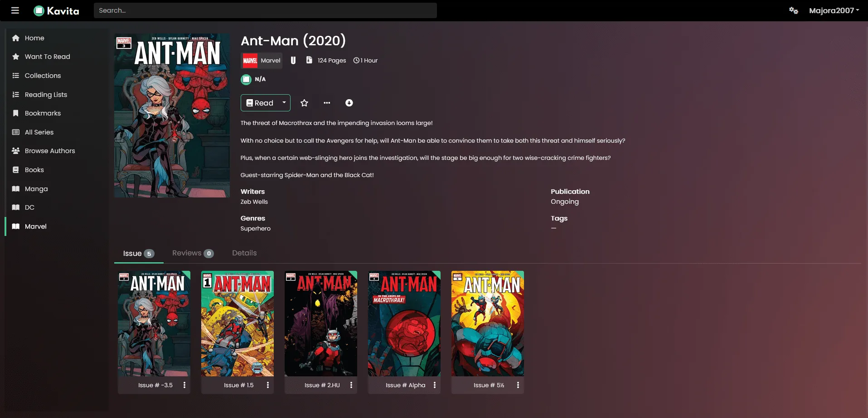Click the Bookmarks icon in sidebar
868x418 pixels.
16,113
